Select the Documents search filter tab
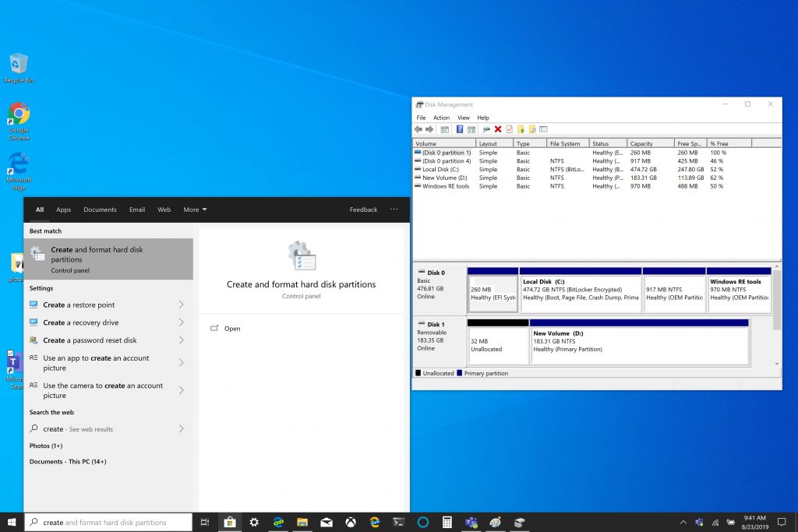 [100, 210]
